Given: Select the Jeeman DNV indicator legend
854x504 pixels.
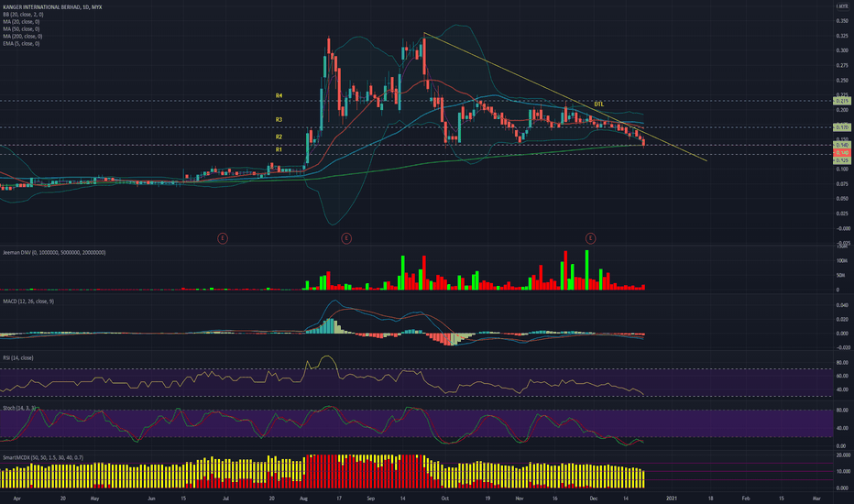Looking at the screenshot, I should click(x=54, y=252).
